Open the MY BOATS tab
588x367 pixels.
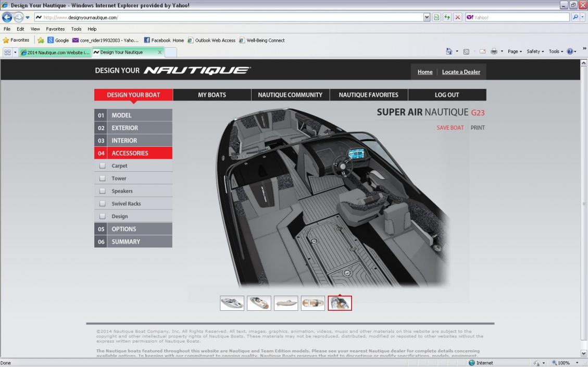212,95
